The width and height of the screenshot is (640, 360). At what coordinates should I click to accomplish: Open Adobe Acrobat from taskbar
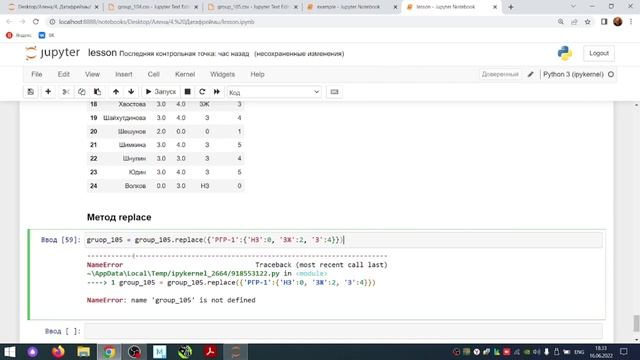[211, 352]
